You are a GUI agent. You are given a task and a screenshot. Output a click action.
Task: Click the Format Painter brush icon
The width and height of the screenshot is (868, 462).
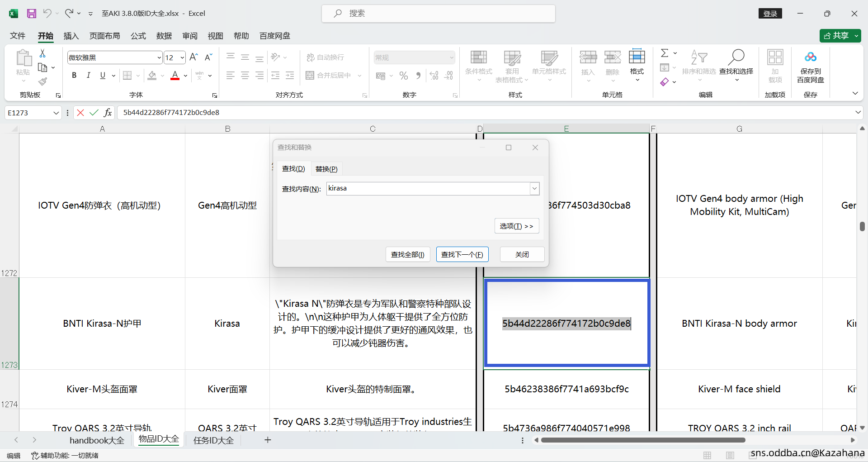pos(42,81)
